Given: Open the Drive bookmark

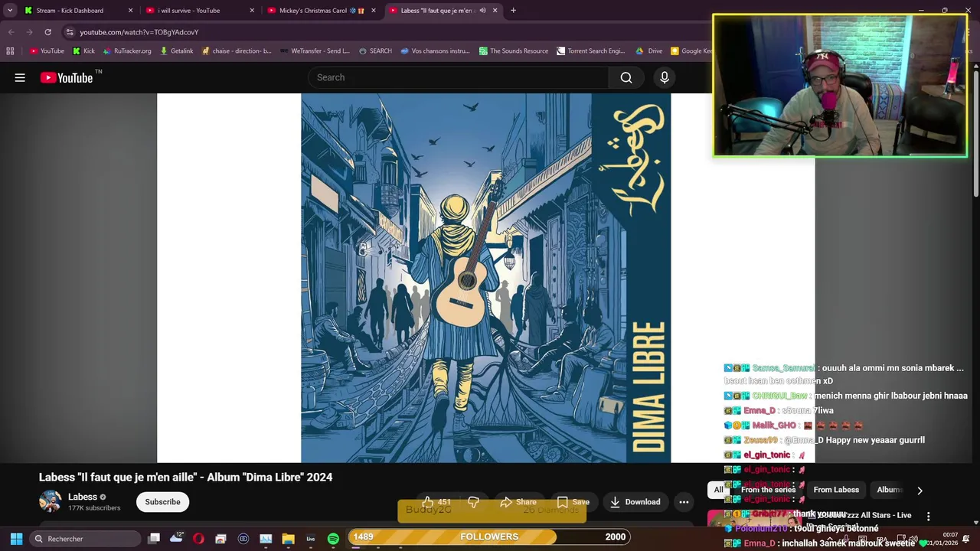Looking at the screenshot, I should pyautogui.click(x=649, y=51).
